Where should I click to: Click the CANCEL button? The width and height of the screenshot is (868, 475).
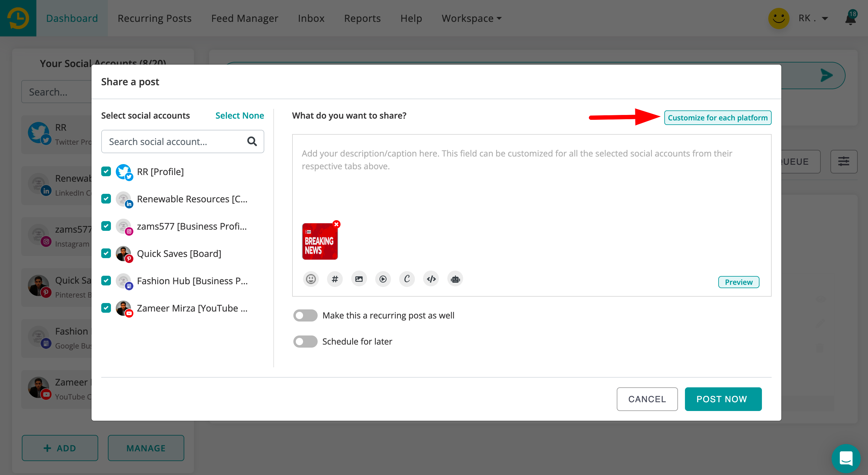tap(647, 399)
